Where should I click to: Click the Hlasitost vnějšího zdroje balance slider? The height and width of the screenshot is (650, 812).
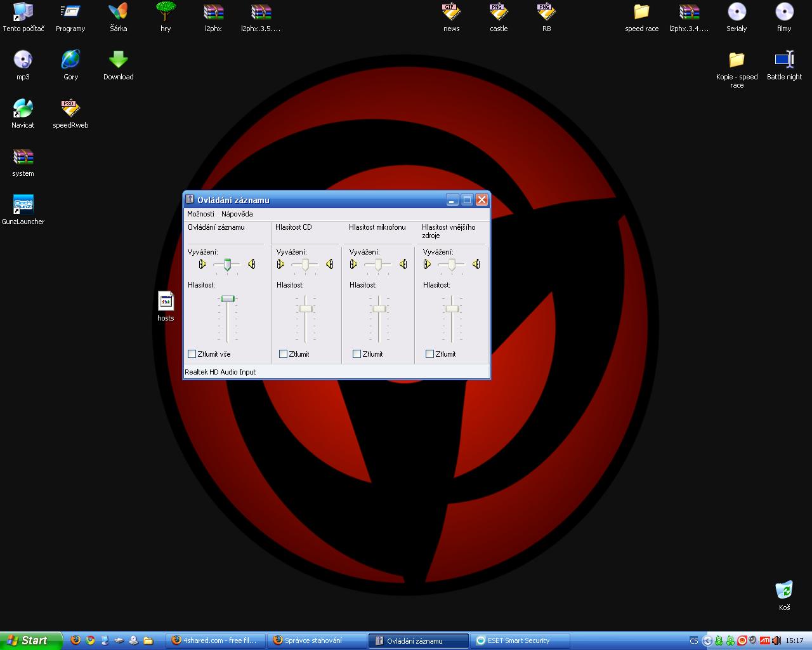click(452, 265)
